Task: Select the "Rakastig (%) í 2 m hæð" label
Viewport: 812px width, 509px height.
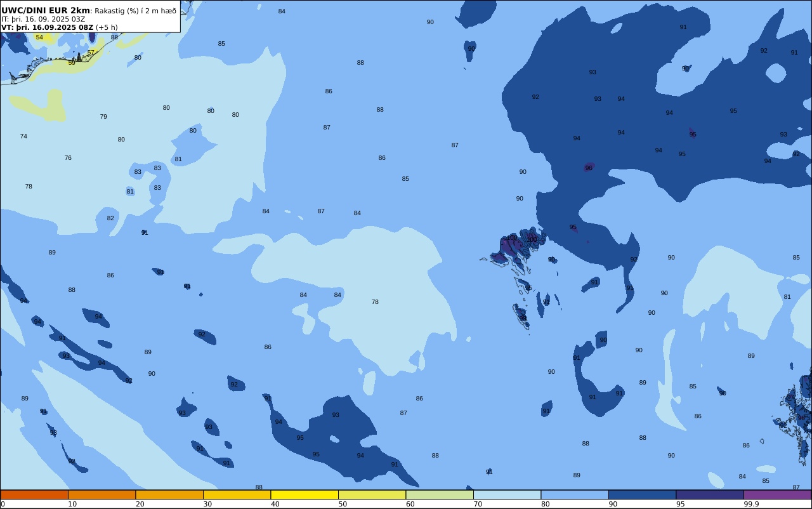Action: (136, 11)
